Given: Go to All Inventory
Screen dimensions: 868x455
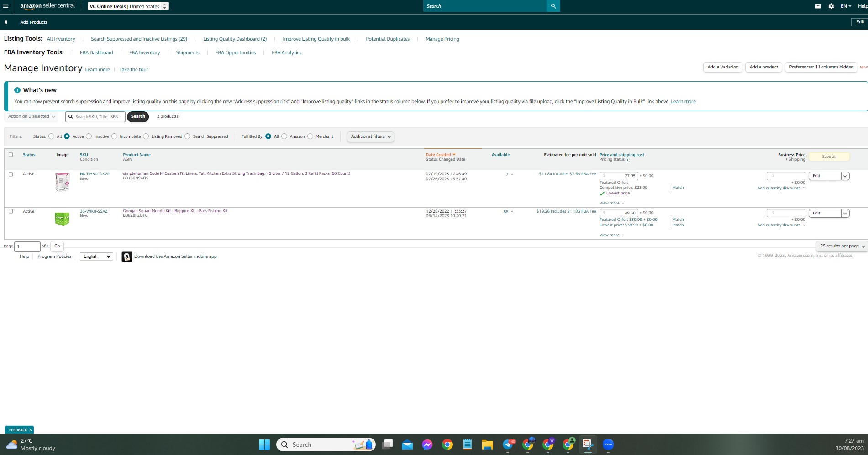Looking at the screenshot, I should click(x=61, y=39).
